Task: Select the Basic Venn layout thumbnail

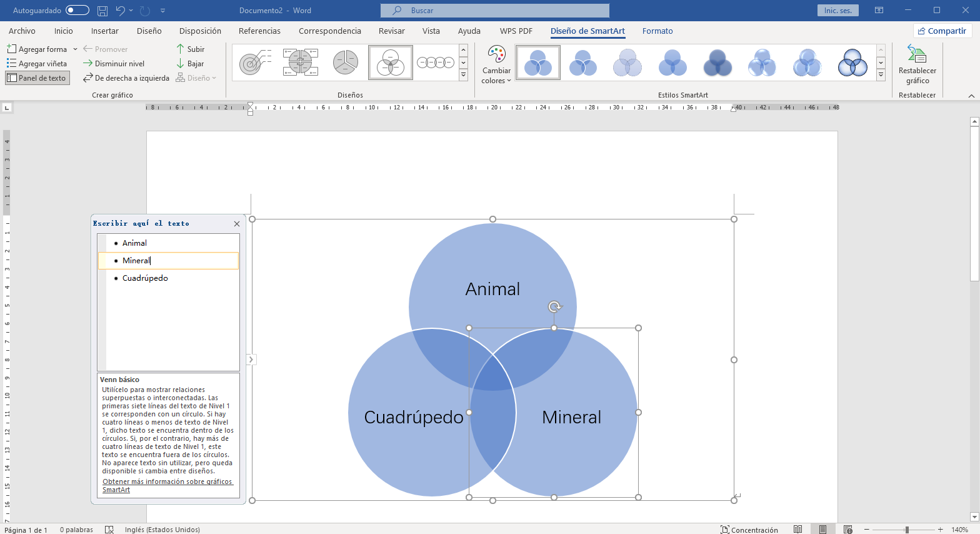Action: tap(391, 63)
